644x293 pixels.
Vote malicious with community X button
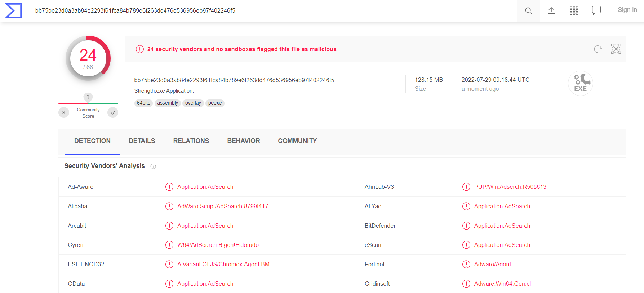click(64, 113)
